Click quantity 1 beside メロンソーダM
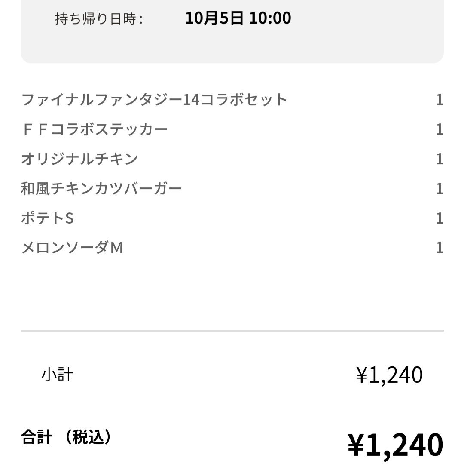This screenshot has height=476, width=464. (x=440, y=248)
